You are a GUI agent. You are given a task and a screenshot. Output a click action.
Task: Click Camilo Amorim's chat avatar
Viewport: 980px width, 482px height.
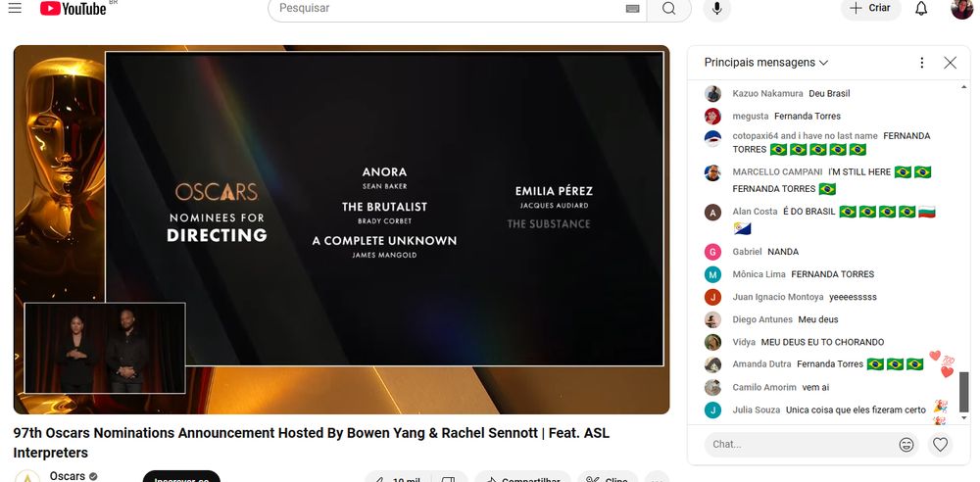tap(713, 388)
